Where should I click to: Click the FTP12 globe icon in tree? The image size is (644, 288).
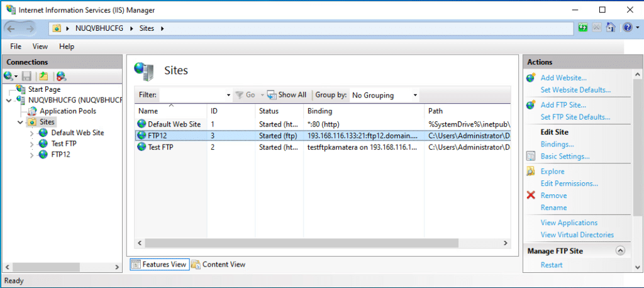43,155
